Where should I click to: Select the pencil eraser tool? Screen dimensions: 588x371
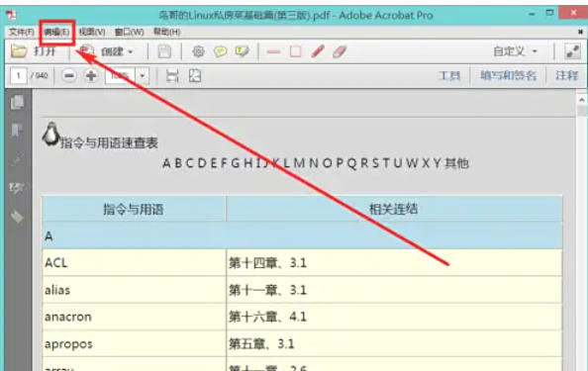[340, 51]
